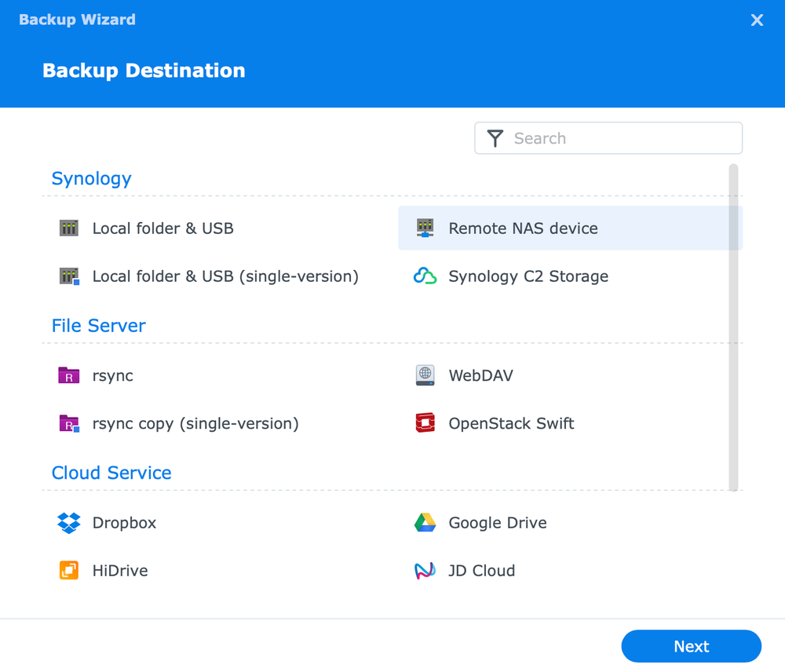This screenshot has width=785, height=672.
Task: Click the Google Drive icon
Action: click(x=425, y=522)
